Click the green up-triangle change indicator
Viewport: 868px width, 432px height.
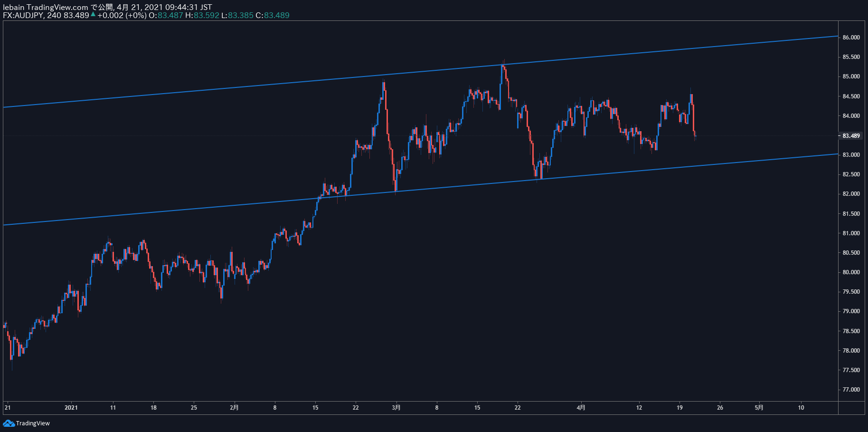pos(93,15)
